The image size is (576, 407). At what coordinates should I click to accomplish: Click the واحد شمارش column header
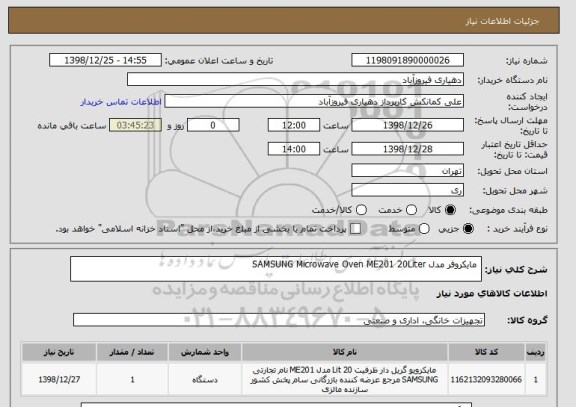205,352
